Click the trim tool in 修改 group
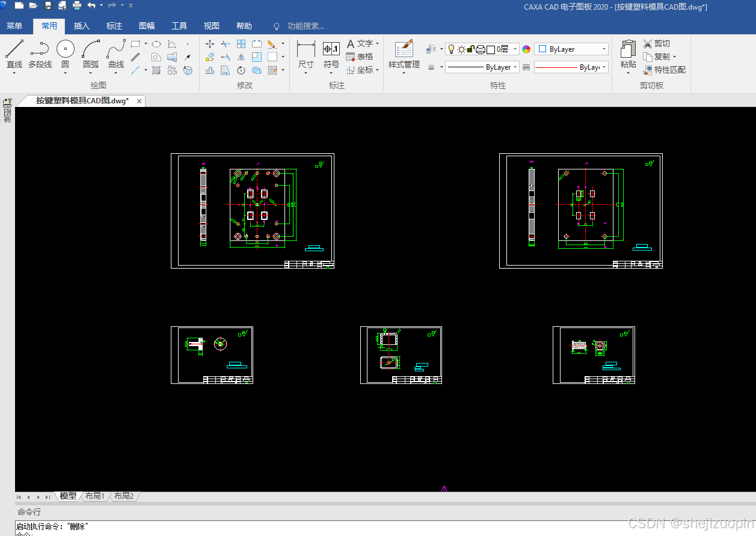The image size is (756, 536). (225, 44)
